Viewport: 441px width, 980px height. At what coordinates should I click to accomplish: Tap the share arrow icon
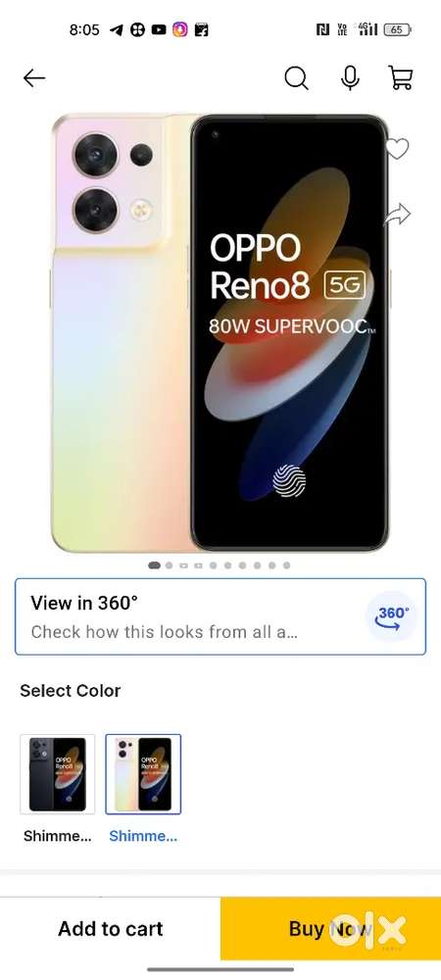[x=397, y=215]
